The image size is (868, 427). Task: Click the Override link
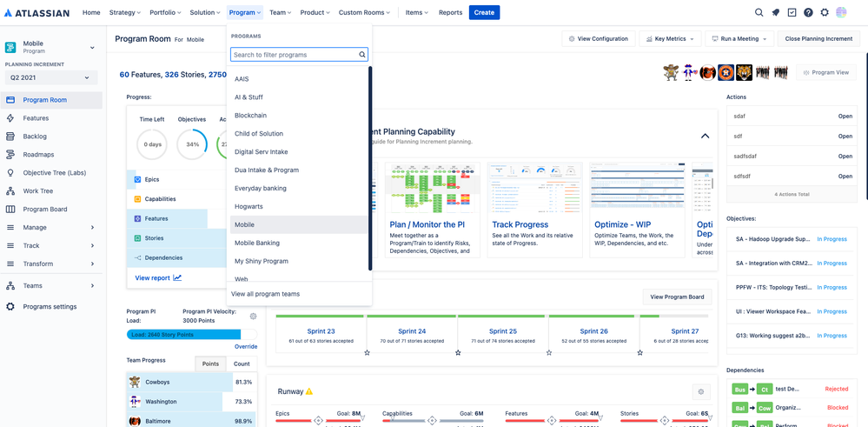tap(246, 347)
